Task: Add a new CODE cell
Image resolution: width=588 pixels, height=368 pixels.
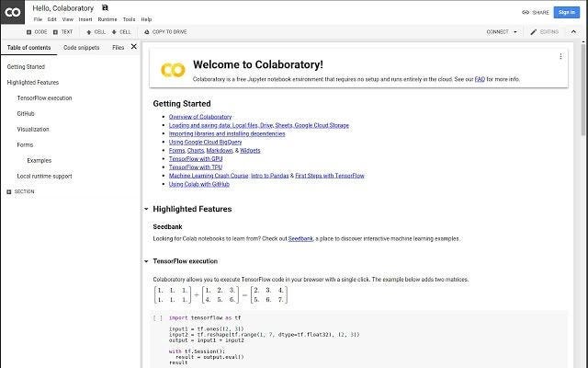Action: click(x=37, y=32)
